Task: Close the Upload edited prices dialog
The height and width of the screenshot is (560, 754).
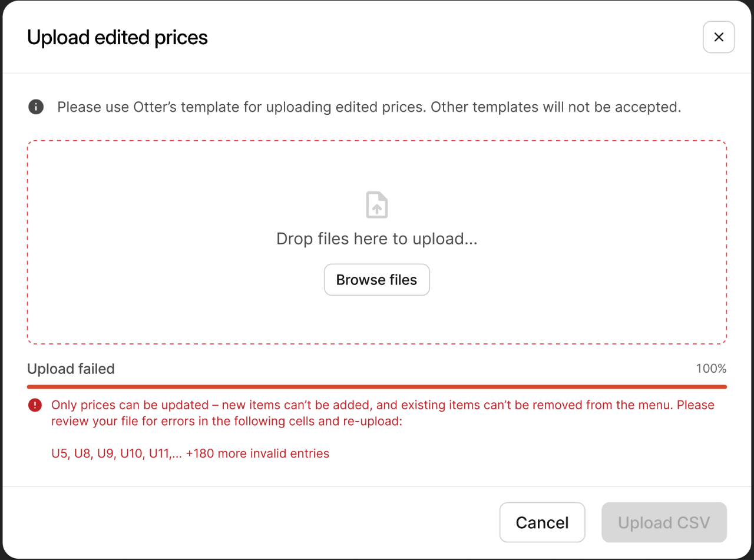Action: pyautogui.click(x=719, y=37)
